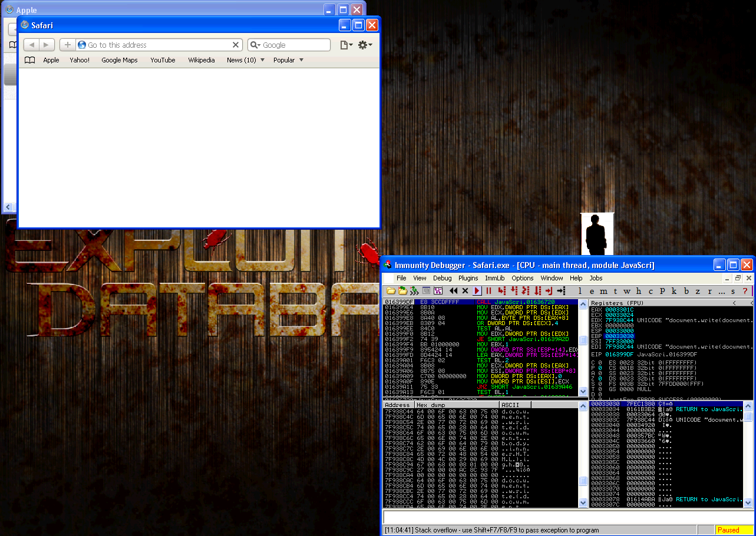Show memory map with 'm' button
Image resolution: width=756 pixels, height=536 pixels.
tap(603, 291)
